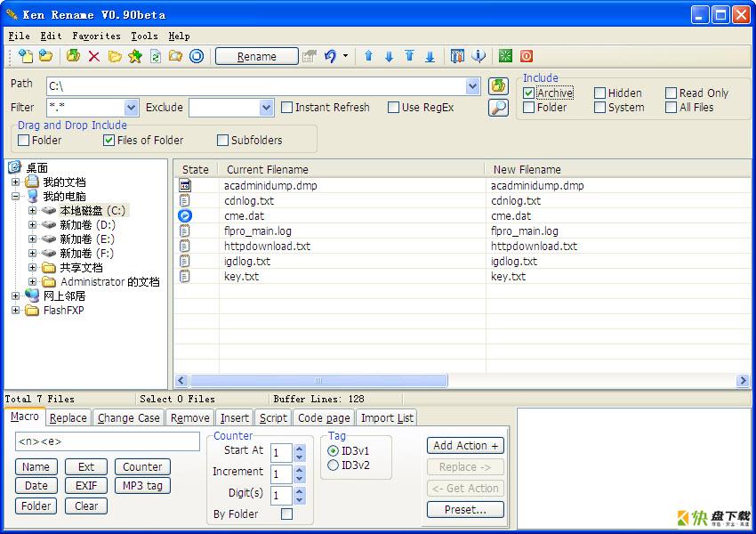Expand the FlashFXP folder node

coord(15,311)
